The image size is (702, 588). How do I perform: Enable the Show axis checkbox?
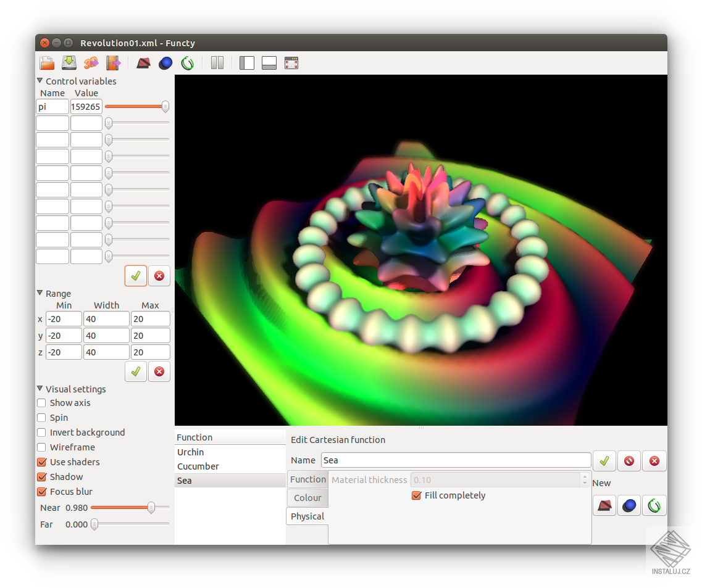[x=42, y=403]
